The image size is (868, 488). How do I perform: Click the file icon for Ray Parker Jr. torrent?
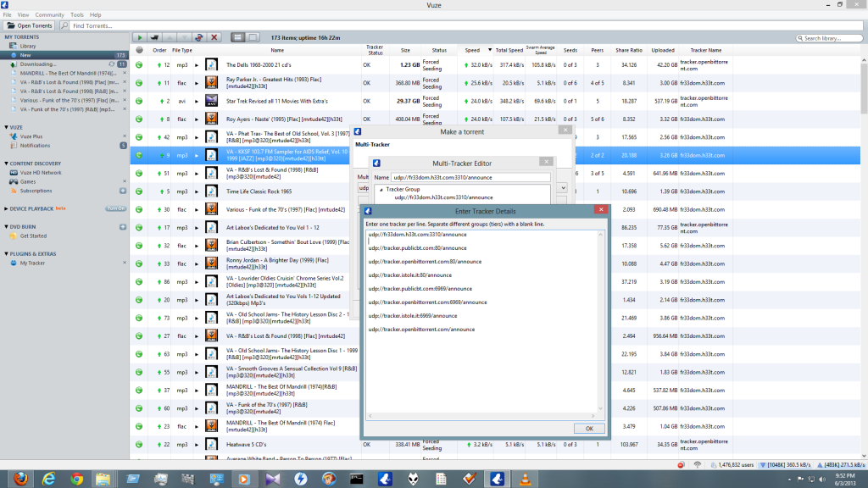(211, 83)
